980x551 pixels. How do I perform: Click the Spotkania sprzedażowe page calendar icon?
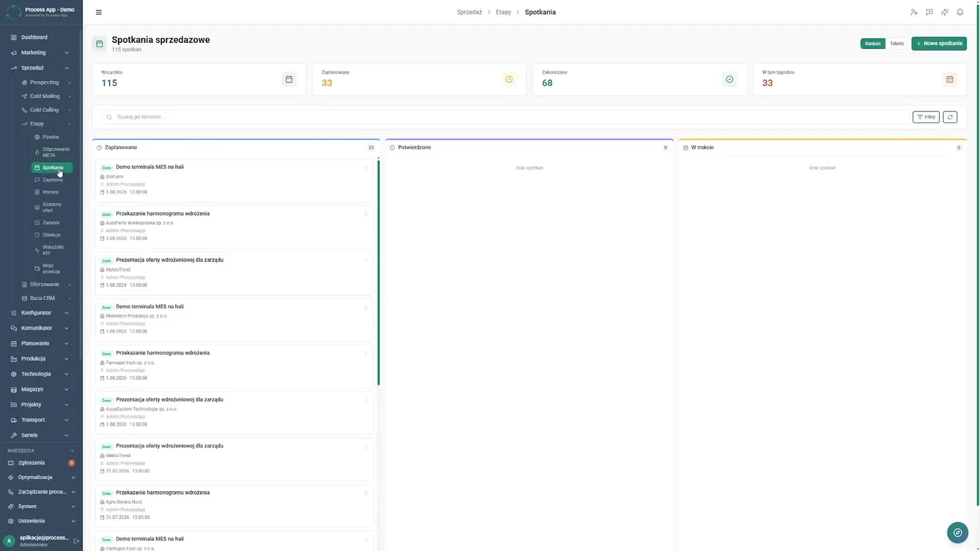pyautogui.click(x=99, y=44)
